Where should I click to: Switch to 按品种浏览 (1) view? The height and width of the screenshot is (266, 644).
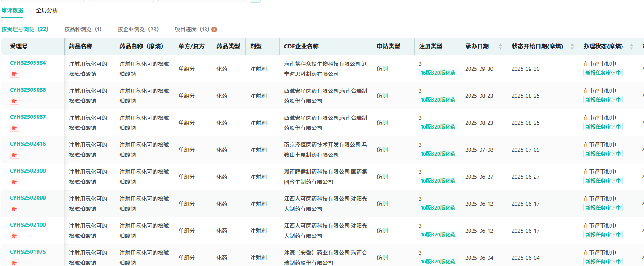coord(83,30)
